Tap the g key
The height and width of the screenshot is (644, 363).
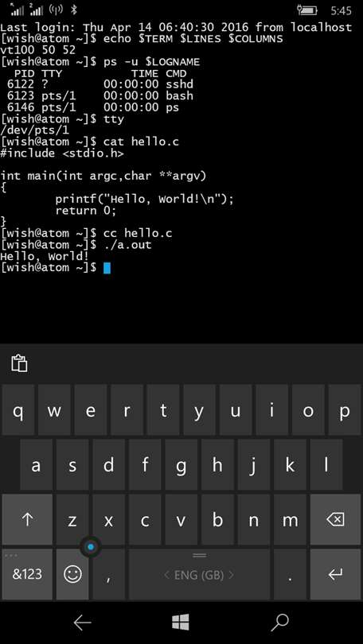pyautogui.click(x=181, y=464)
